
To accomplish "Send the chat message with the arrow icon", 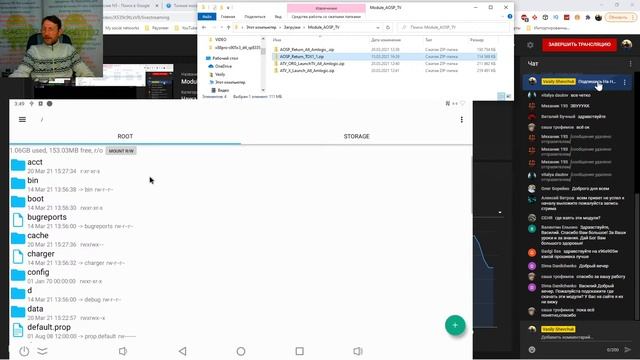I will coord(628,349).
